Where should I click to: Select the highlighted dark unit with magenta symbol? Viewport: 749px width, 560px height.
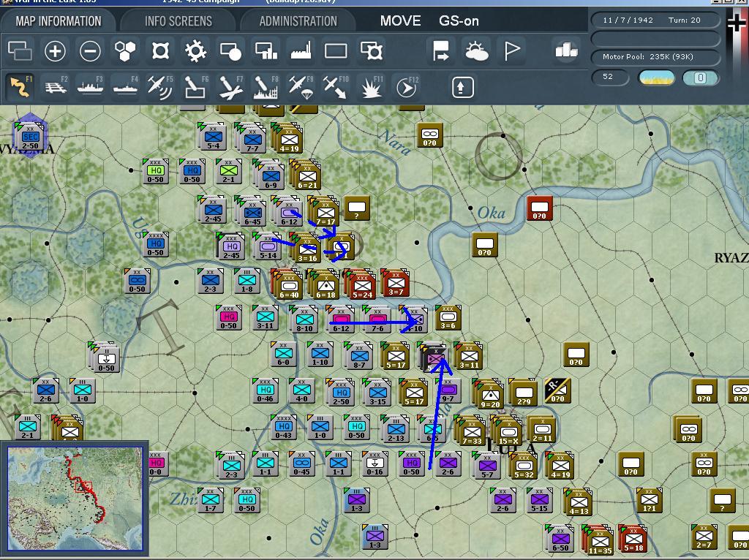434,358
